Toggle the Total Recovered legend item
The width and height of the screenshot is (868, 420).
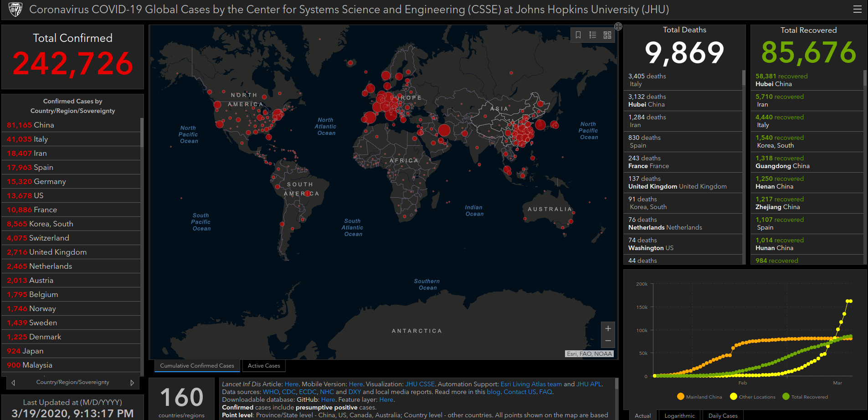[x=805, y=397]
